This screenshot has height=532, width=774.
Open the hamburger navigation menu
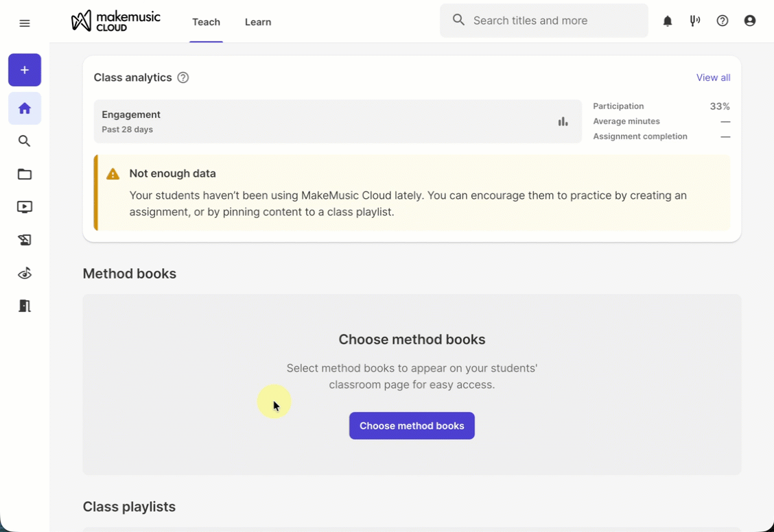click(25, 23)
